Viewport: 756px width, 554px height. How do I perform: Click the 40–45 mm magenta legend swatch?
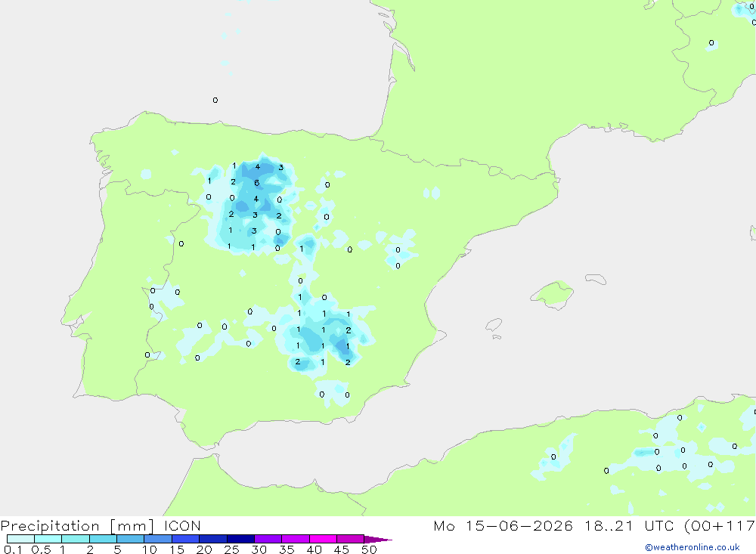tap(323, 539)
